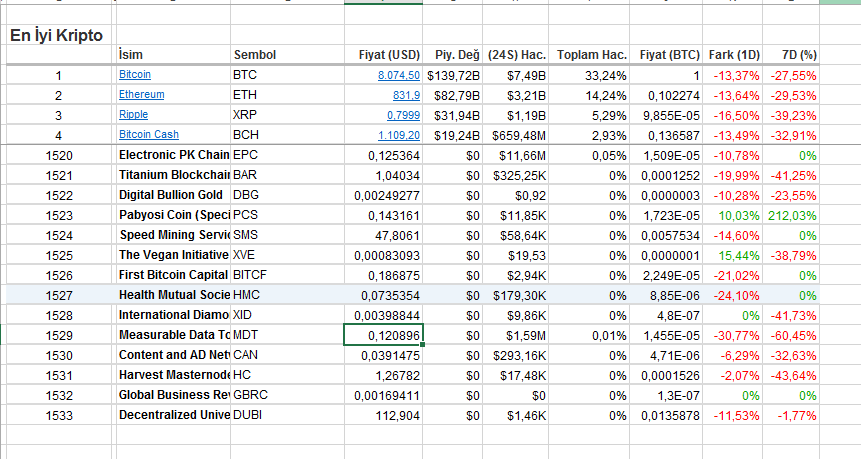Select the $179,30K volume cell

516,295
